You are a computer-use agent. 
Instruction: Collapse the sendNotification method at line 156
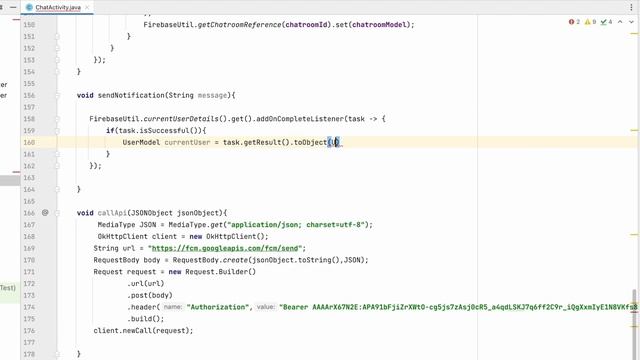[x=57, y=96]
